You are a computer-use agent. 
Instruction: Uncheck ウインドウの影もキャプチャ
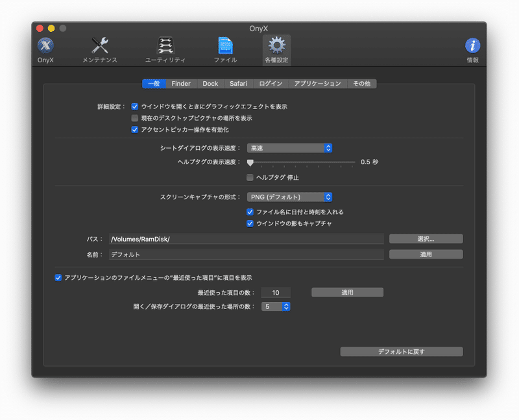point(250,223)
